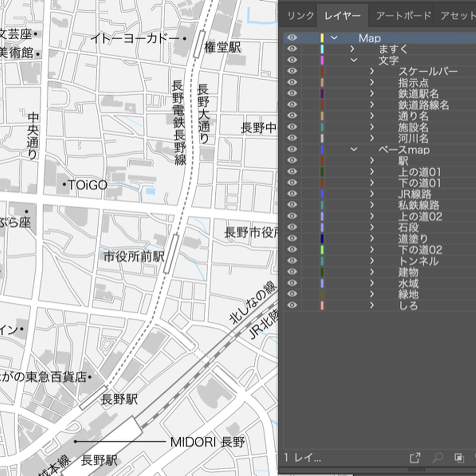Viewport: 476px width, 476px height.
Task: Click the layer count text '1 レイ…'
Action: coord(302,457)
